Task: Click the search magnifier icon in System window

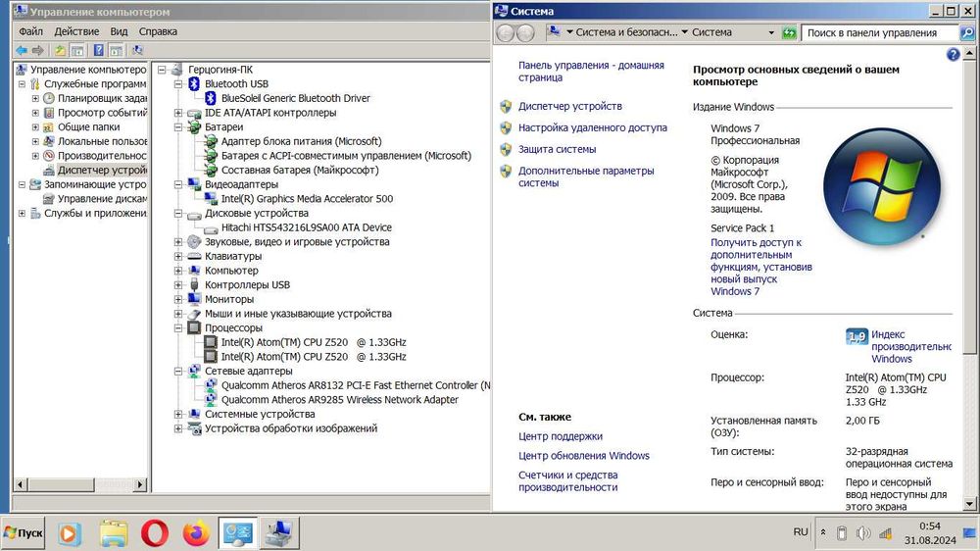Action: tap(967, 32)
